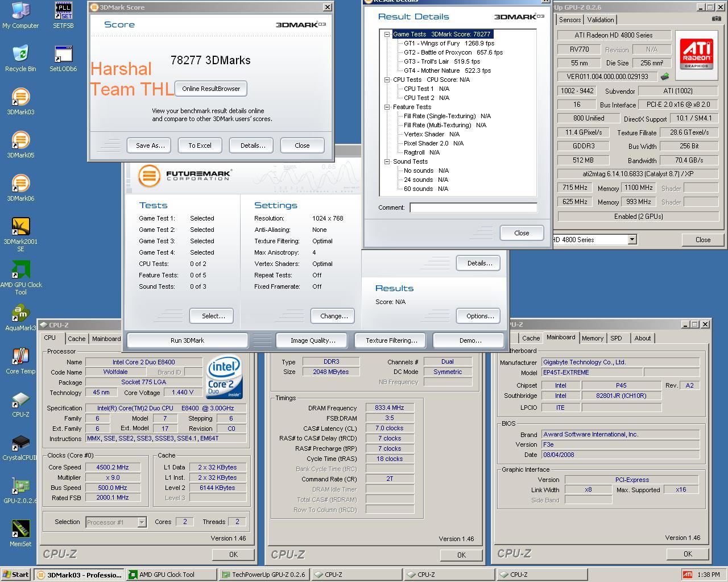Click Run 3DMark button
Viewport: 728px width, 582px height.
pyautogui.click(x=187, y=340)
